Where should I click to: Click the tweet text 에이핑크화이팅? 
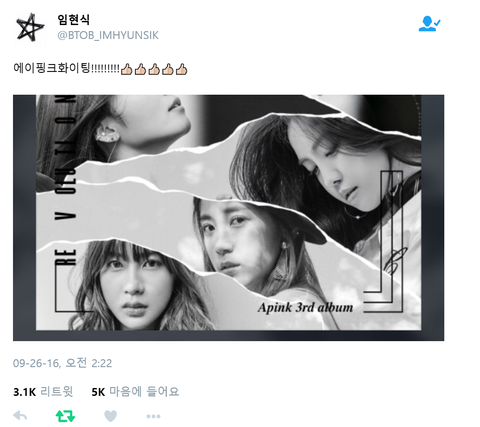click(x=52, y=68)
